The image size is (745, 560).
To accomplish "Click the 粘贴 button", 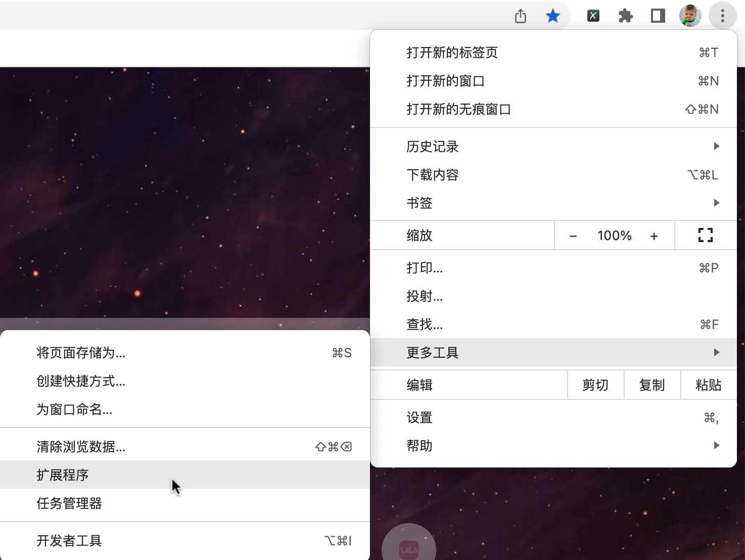I will click(x=708, y=385).
